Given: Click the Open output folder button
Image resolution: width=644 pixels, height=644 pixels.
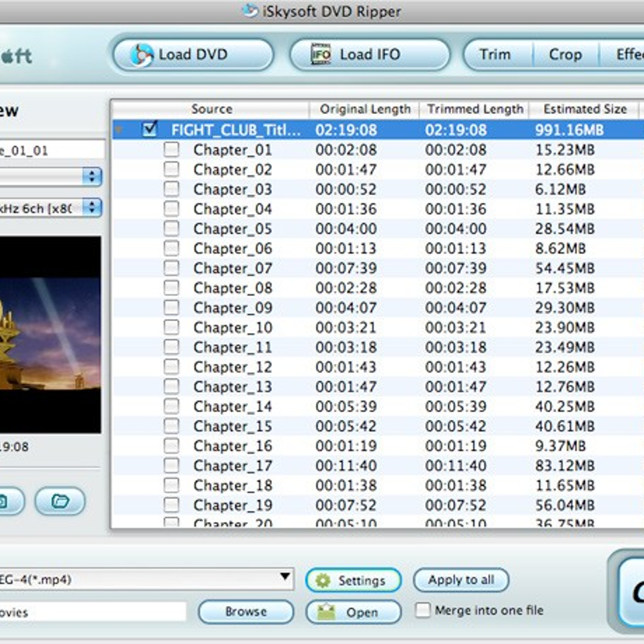Looking at the screenshot, I should click(x=354, y=612).
